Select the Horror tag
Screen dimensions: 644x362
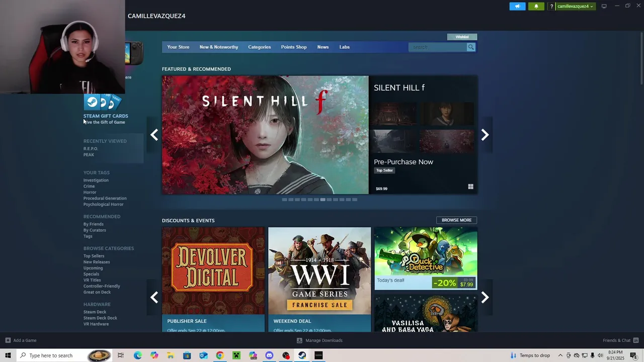click(x=90, y=193)
